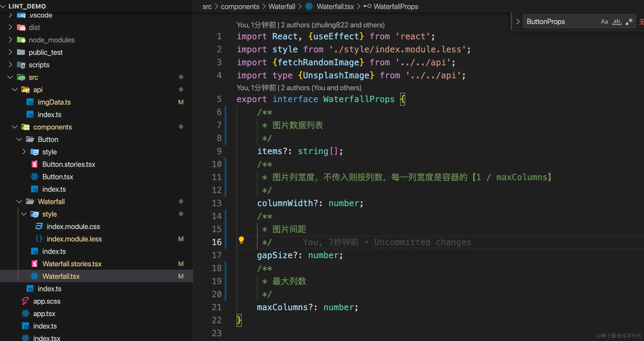The height and width of the screenshot is (341, 644).
Task: Click the CSS icon for index.module.css
Action: [x=39, y=226]
